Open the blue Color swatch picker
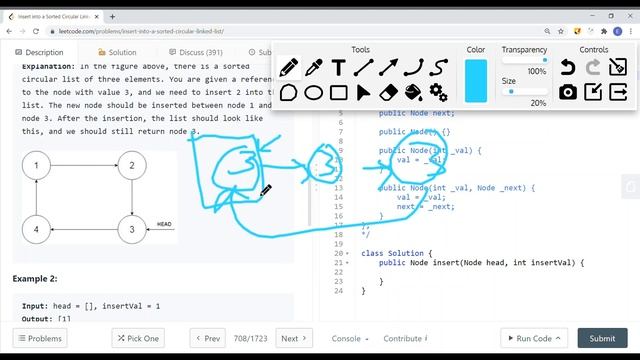Screen dimensions: 640x360 click(x=476, y=81)
